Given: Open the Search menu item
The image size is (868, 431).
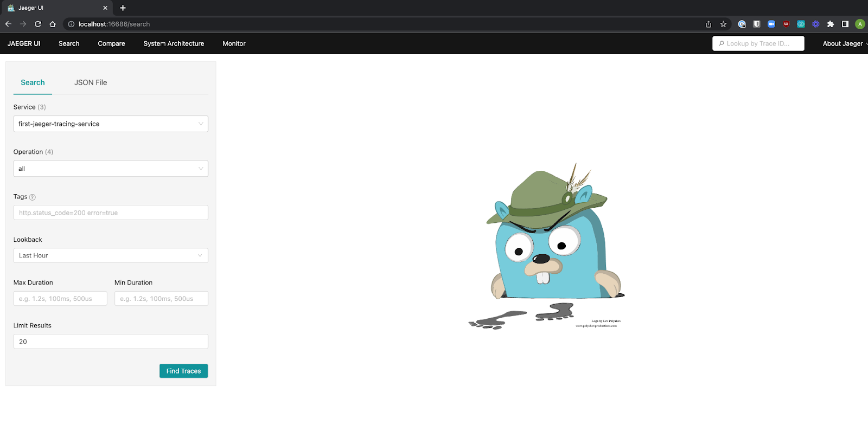Looking at the screenshot, I should point(69,43).
